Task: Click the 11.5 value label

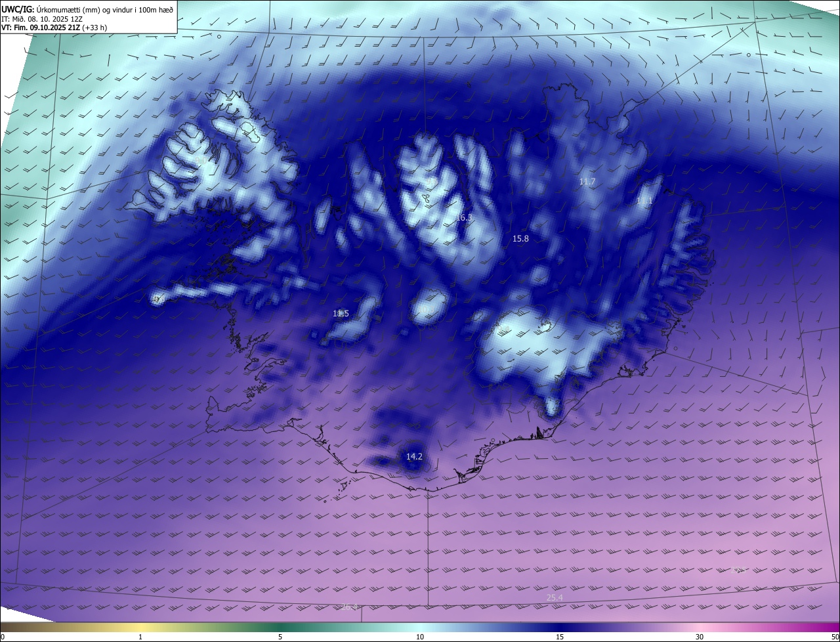Action: 341,314
